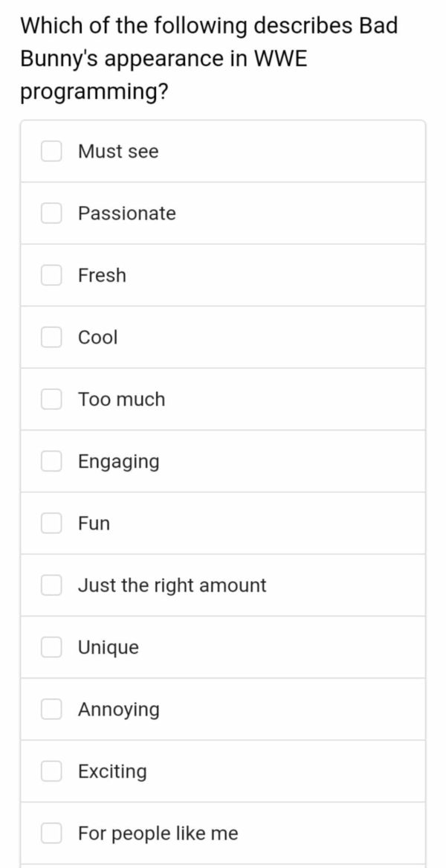This screenshot has width=446, height=868.
Task: Enable the Cool checkbox
Action: (51, 337)
